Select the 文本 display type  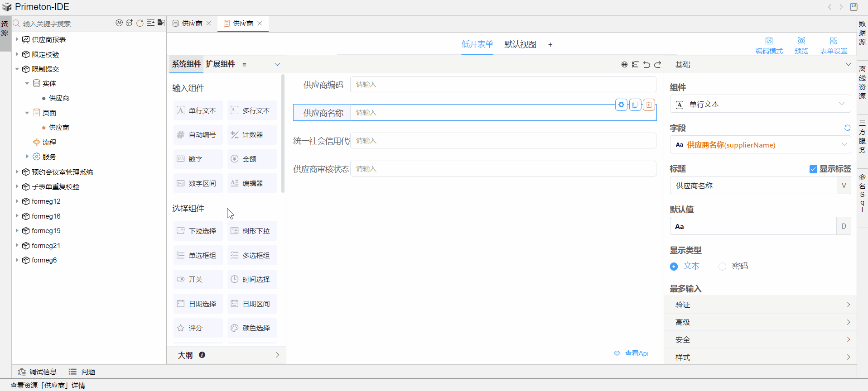coord(674,267)
